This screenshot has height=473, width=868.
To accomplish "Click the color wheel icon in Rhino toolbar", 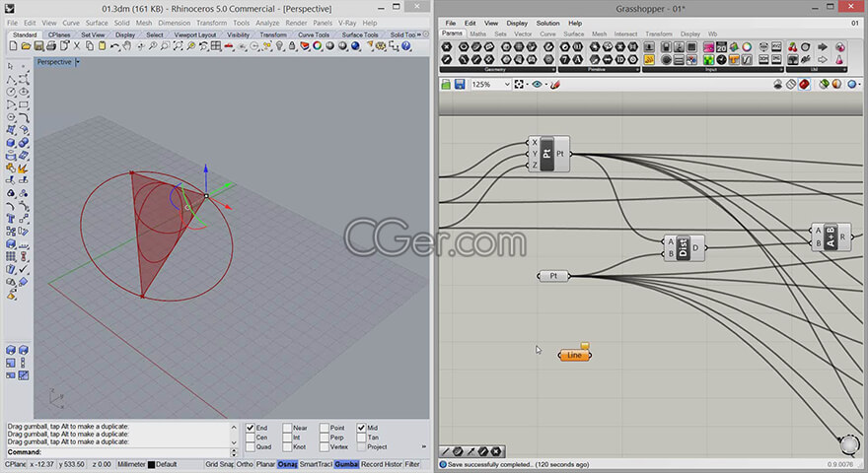I will pos(317,46).
